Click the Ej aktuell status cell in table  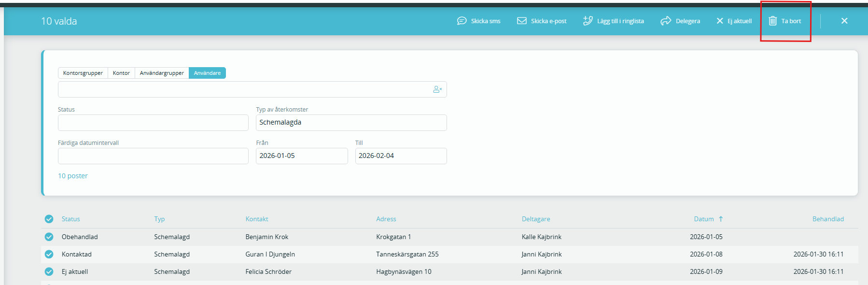tap(75, 271)
